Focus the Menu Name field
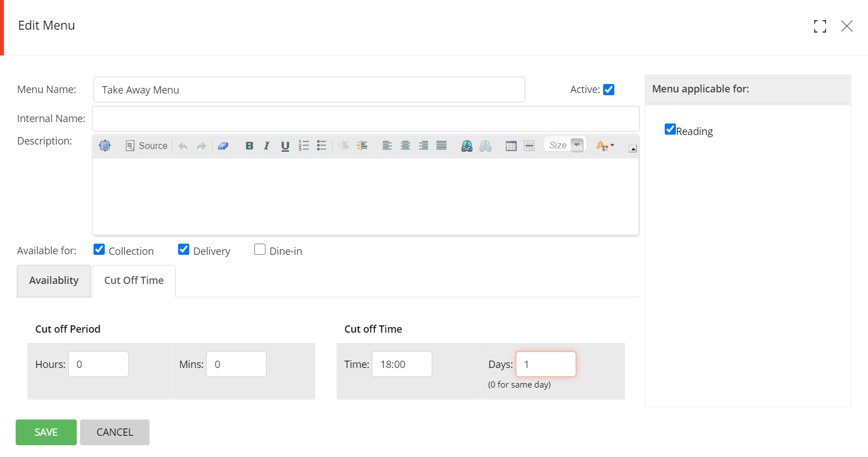 (309, 90)
